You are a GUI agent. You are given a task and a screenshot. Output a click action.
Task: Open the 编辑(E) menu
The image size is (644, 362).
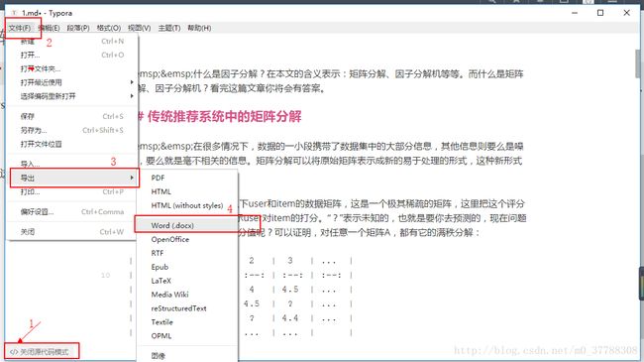click(49, 28)
